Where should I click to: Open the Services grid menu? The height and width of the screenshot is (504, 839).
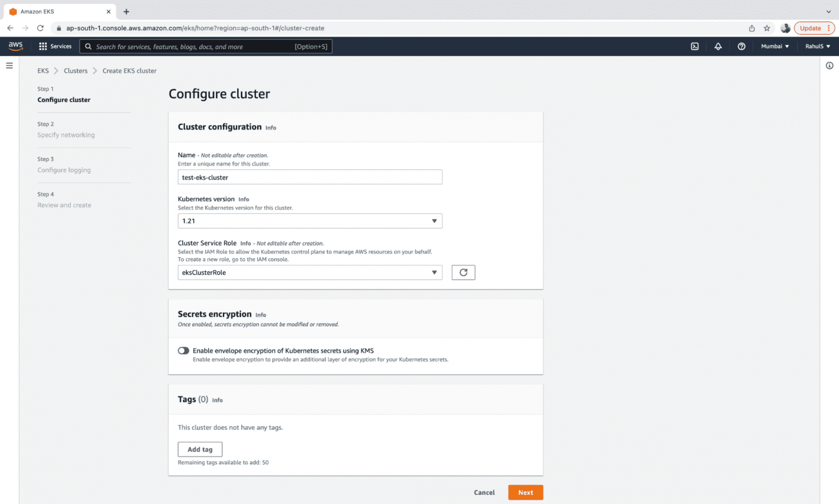pyautogui.click(x=55, y=46)
